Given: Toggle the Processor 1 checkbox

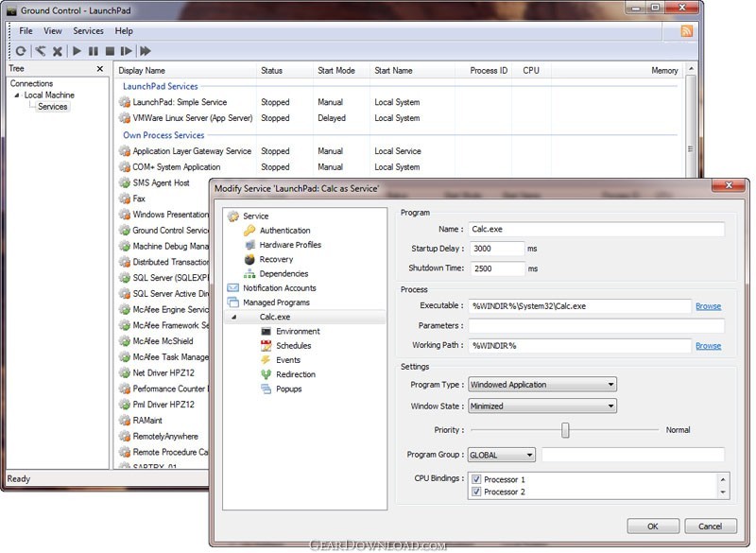Looking at the screenshot, I should [x=476, y=479].
